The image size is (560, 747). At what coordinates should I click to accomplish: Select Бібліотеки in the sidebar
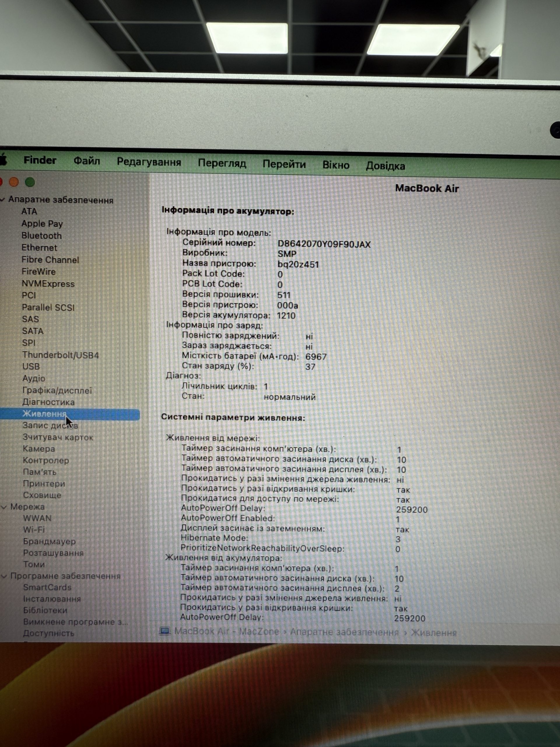click(x=45, y=610)
